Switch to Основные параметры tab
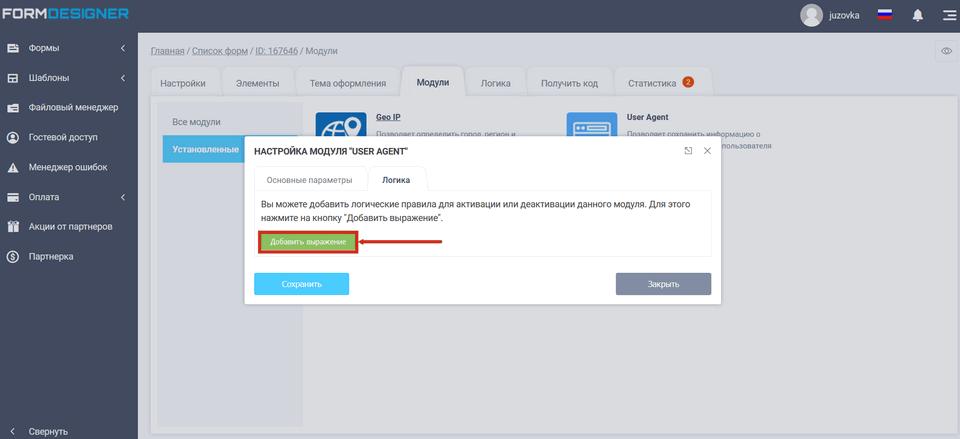 tap(309, 180)
